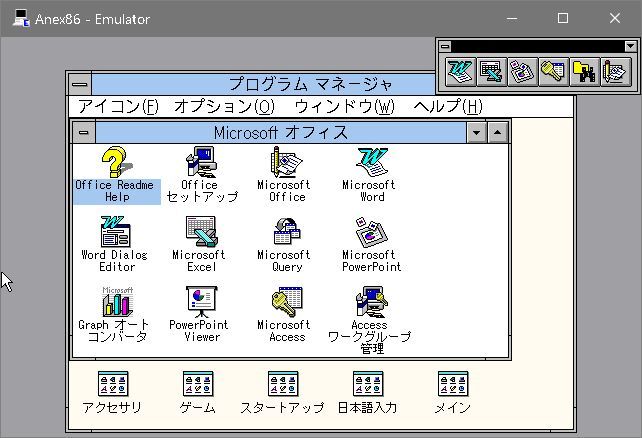Screen dimensions: 642x438
Task: Launch PowerPoint from the Office Manager toolbar
Action: (x=522, y=71)
